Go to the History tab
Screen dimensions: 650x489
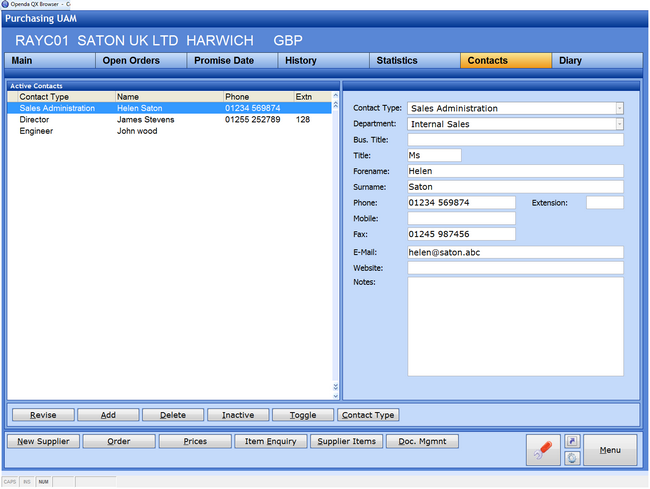323,61
